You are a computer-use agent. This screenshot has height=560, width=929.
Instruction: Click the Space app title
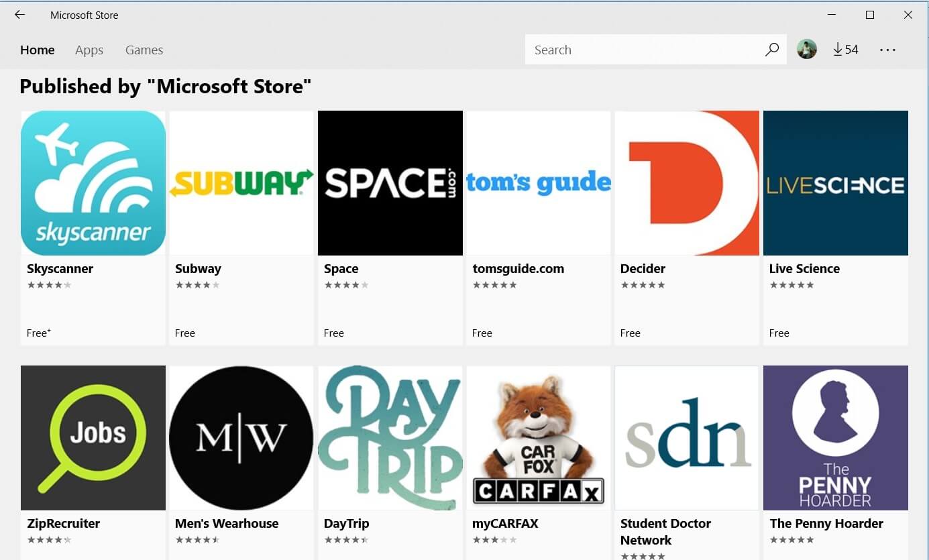pyautogui.click(x=341, y=268)
